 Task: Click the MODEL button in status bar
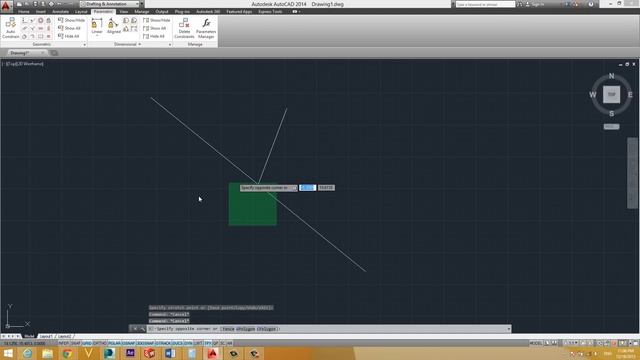(x=536, y=343)
